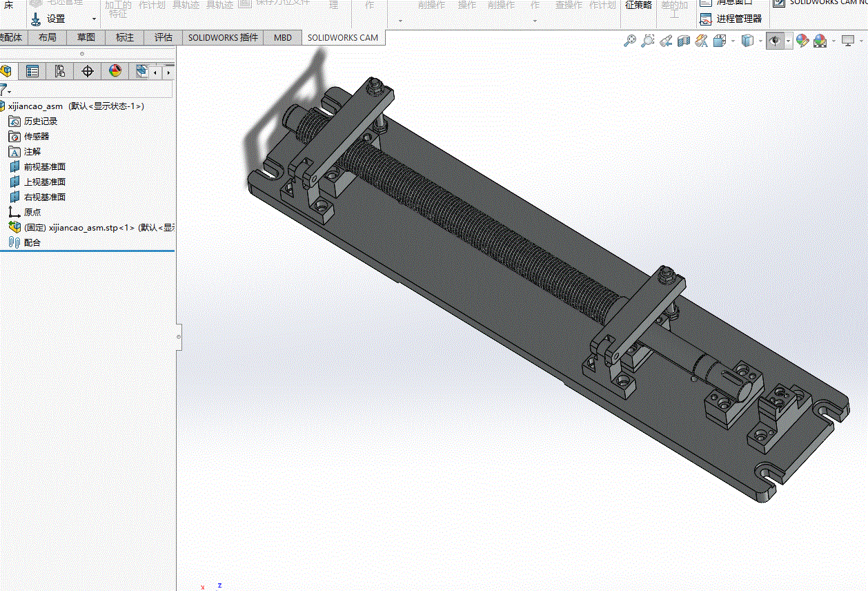Image resolution: width=868 pixels, height=591 pixels.
Task: Open the Hide/Show Items dropdown arrow
Action: click(x=788, y=41)
